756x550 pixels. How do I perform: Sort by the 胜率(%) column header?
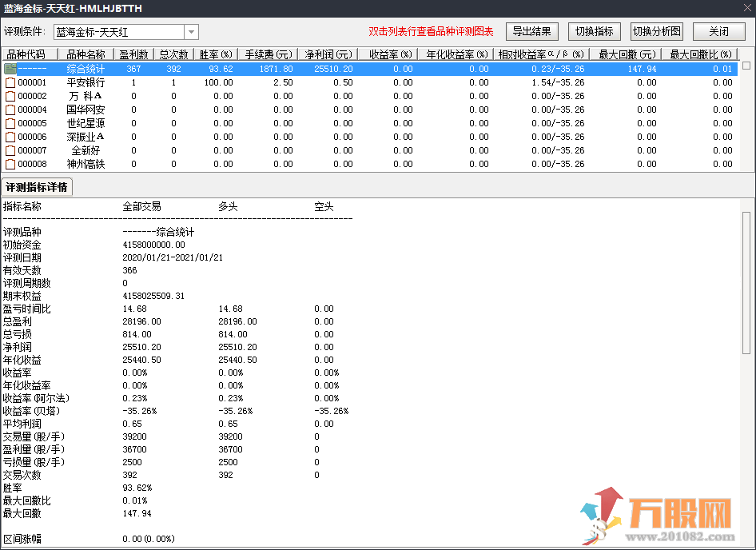[214, 54]
